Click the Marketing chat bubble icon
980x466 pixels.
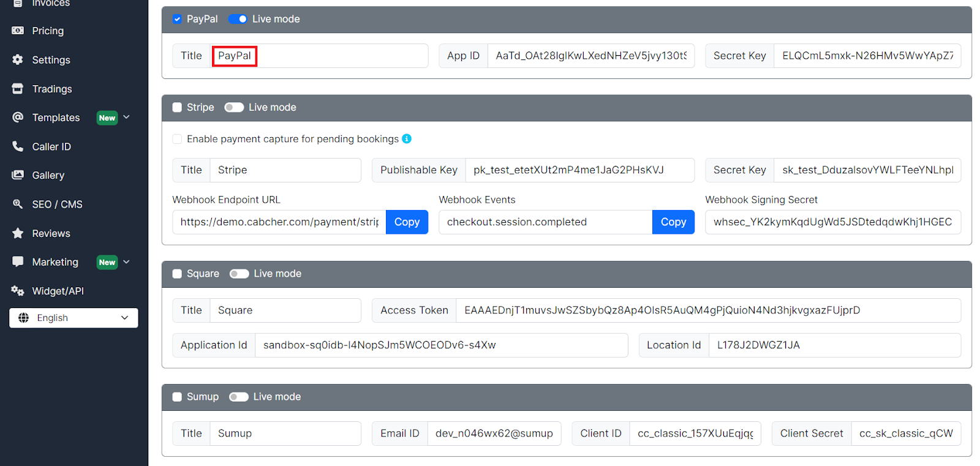pos(18,261)
